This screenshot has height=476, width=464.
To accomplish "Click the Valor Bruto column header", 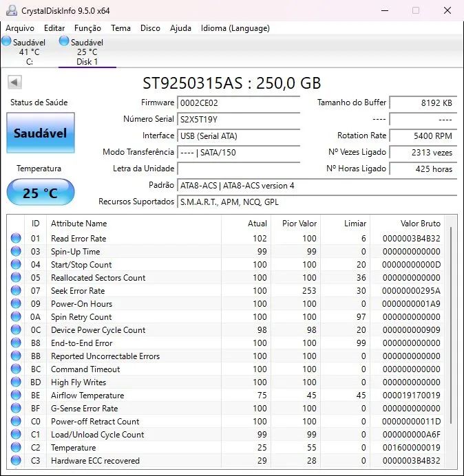I will pos(407,224).
